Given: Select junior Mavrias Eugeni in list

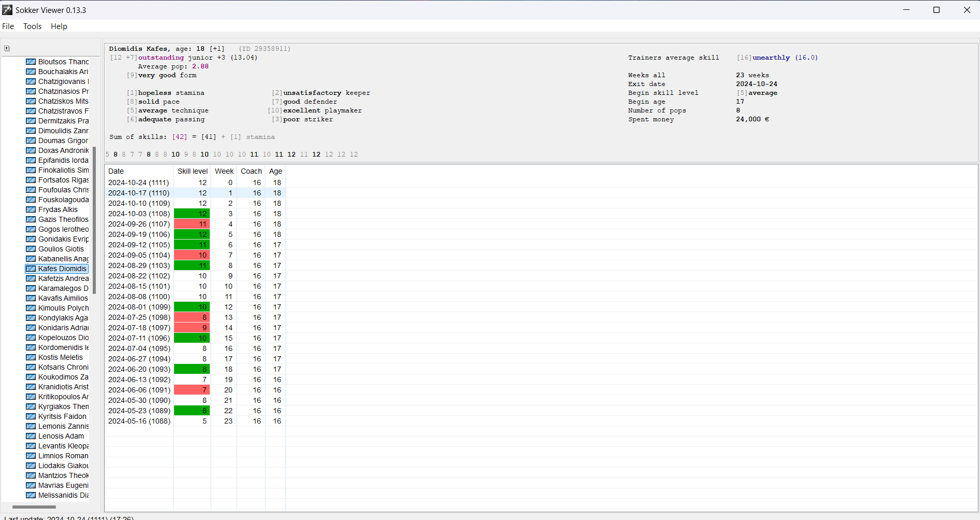Looking at the screenshot, I should pyautogui.click(x=63, y=485).
